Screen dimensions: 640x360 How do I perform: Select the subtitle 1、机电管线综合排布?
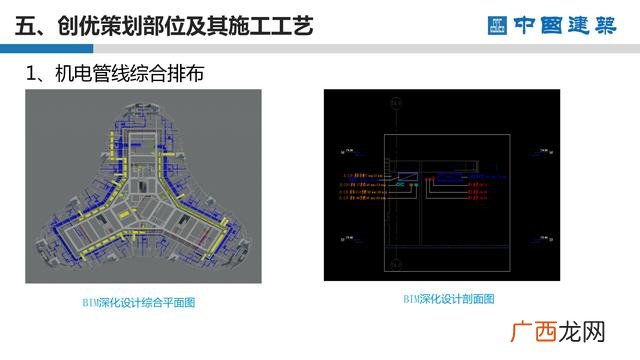pyautogui.click(x=115, y=73)
